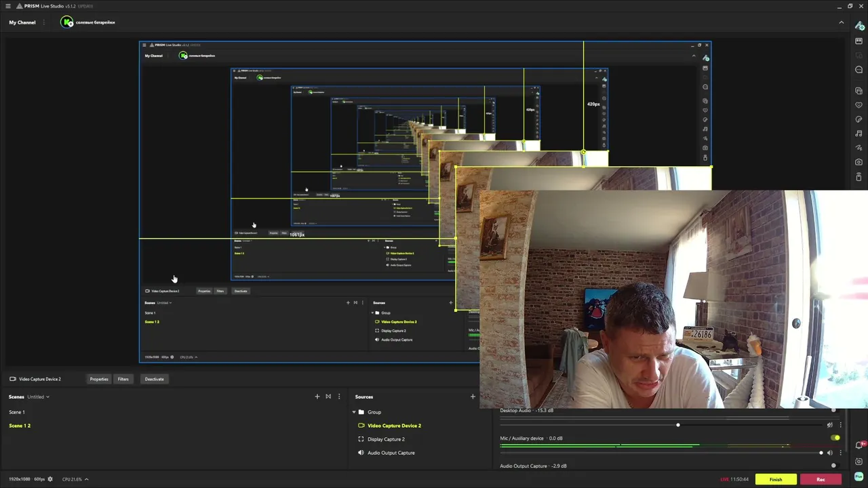Image resolution: width=868 pixels, height=488 pixels.
Task: Open the chat bubble icon in sidebar
Action: click(859, 70)
